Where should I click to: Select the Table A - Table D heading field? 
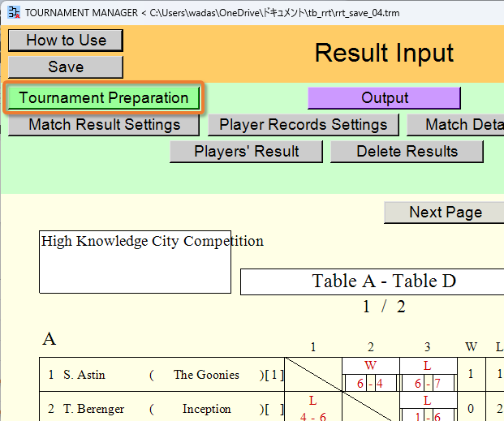373,281
